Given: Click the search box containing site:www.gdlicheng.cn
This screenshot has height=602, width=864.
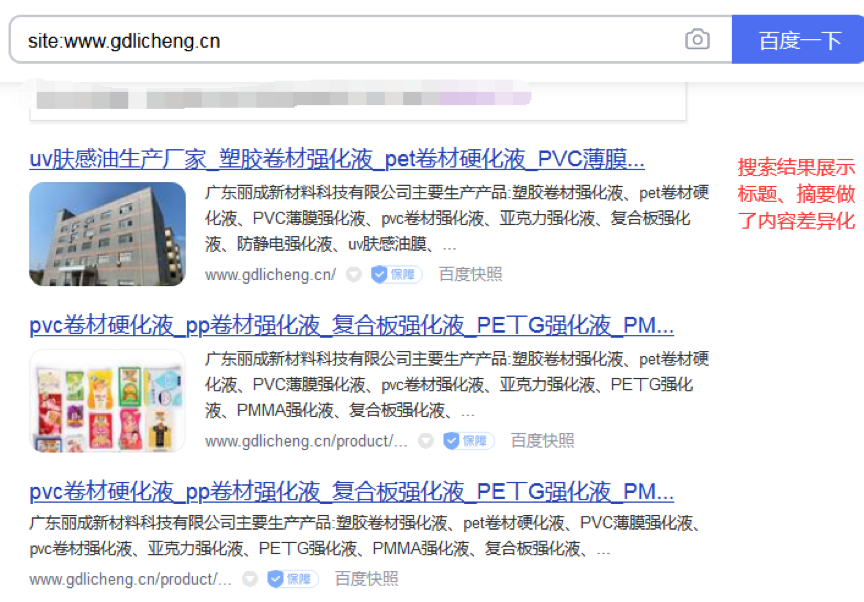Looking at the screenshot, I should (x=371, y=40).
